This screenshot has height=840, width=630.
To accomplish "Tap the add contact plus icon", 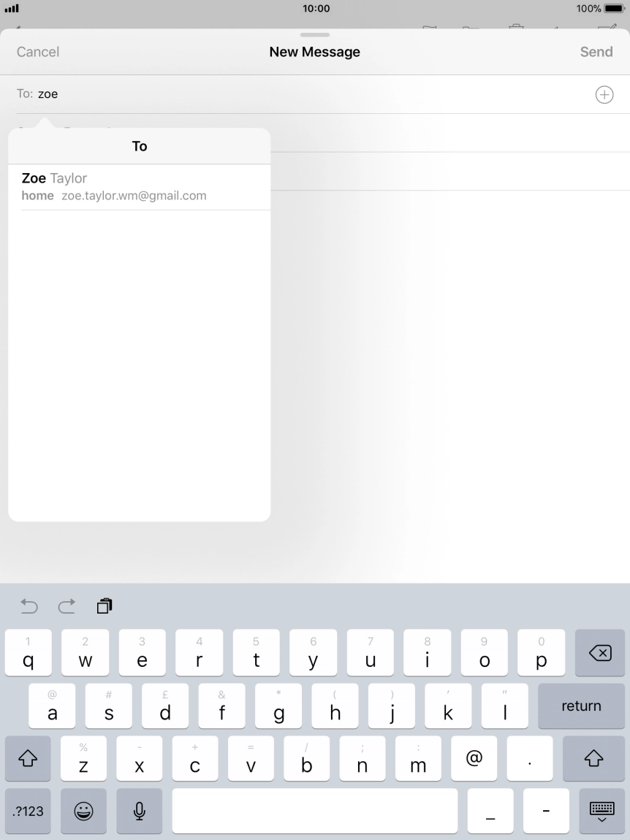I will click(x=604, y=95).
